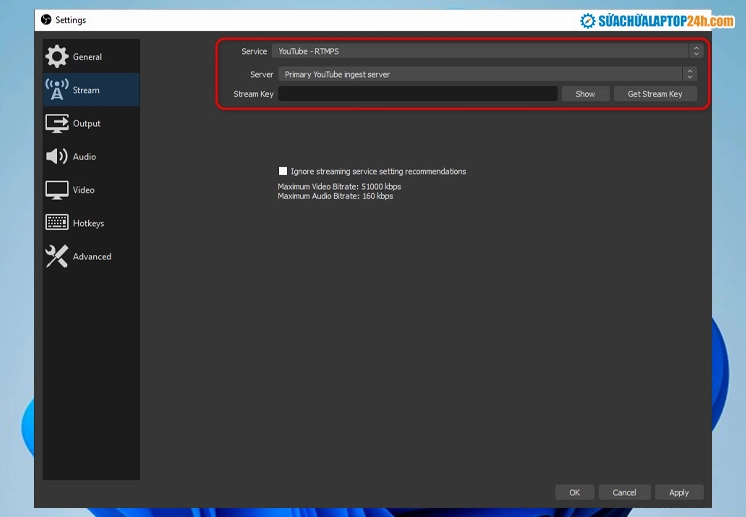Click the Service label text

(254, 51)
